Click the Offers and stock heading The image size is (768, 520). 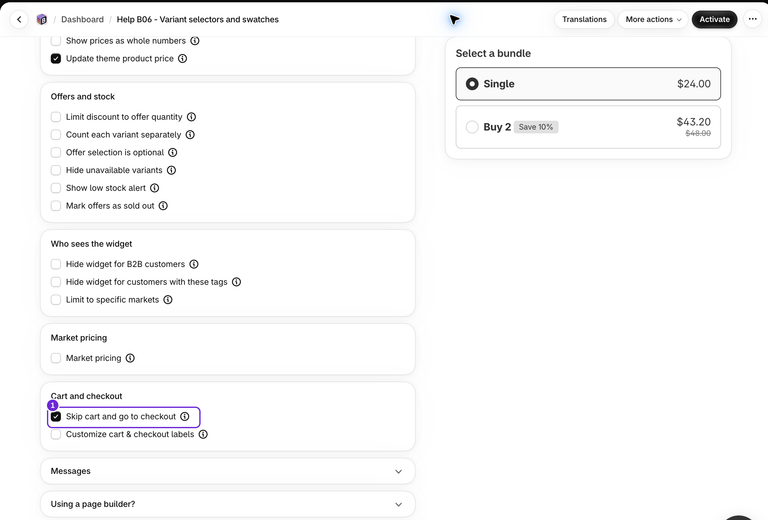[83, 96]
